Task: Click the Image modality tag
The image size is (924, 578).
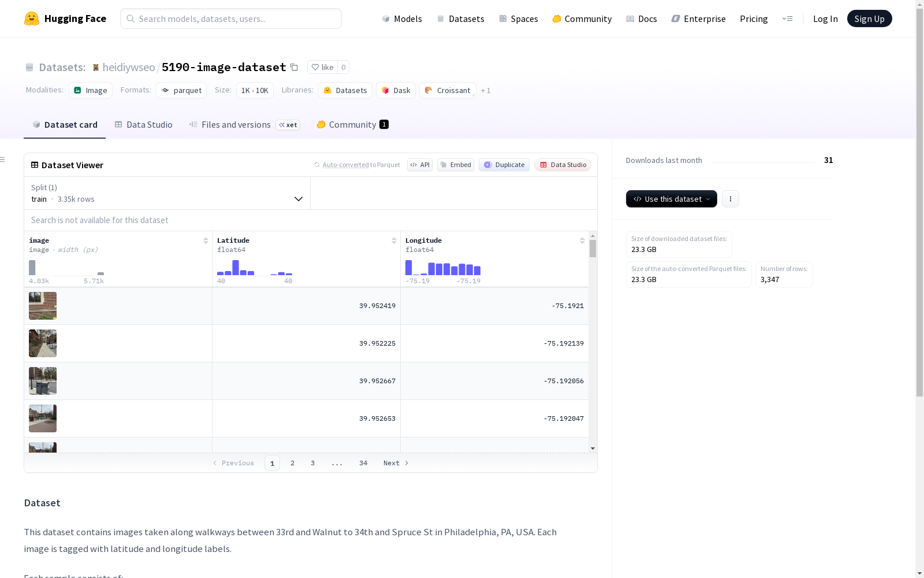Action: pos(90,90)
